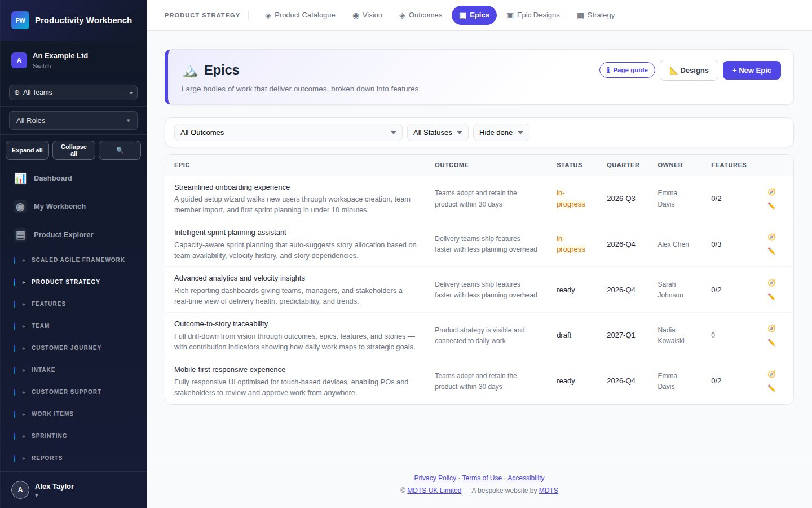Expand the Reports sidebar section
Viewport: 812px width, 508px height.
click(x=73, y=458)
